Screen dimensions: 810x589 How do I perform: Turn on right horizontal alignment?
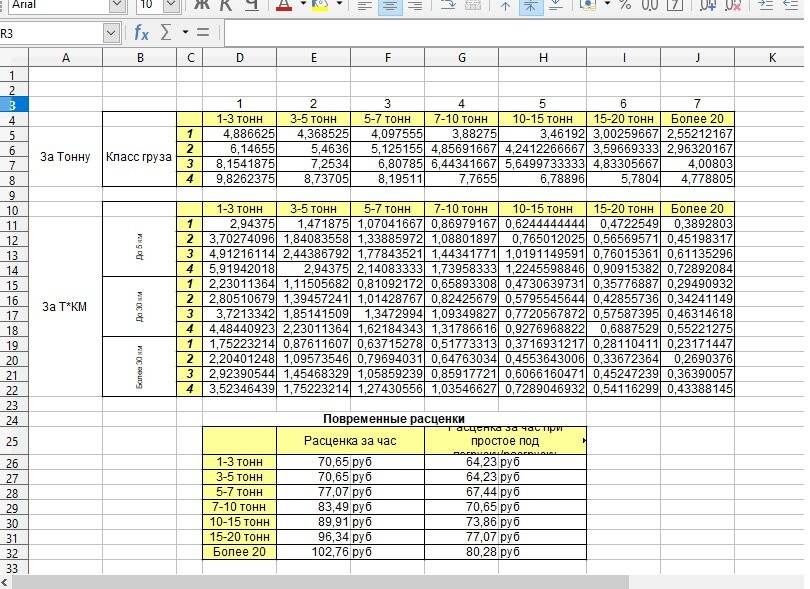pyautogui.click(x=415, y=5)
